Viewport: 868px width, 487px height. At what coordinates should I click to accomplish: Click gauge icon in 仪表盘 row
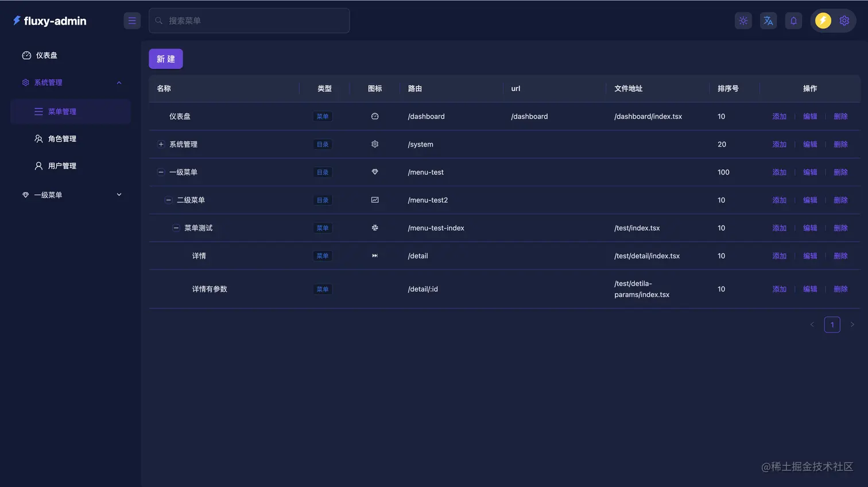pos(375,116)
